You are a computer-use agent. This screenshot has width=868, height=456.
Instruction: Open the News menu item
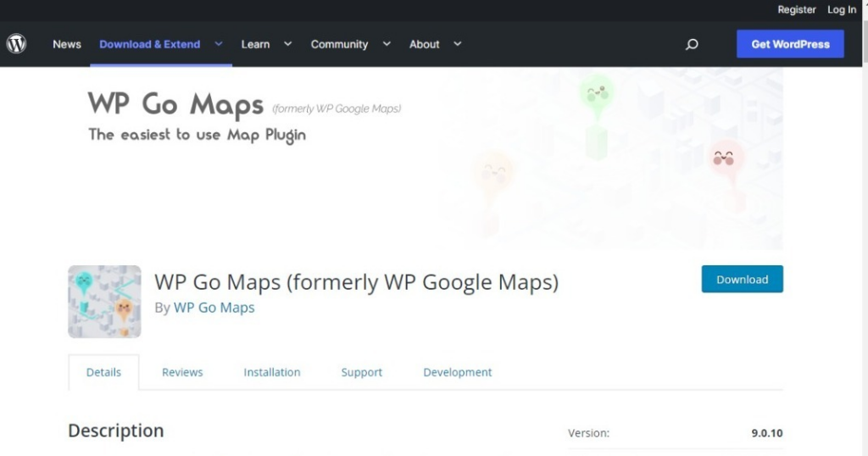67,44
